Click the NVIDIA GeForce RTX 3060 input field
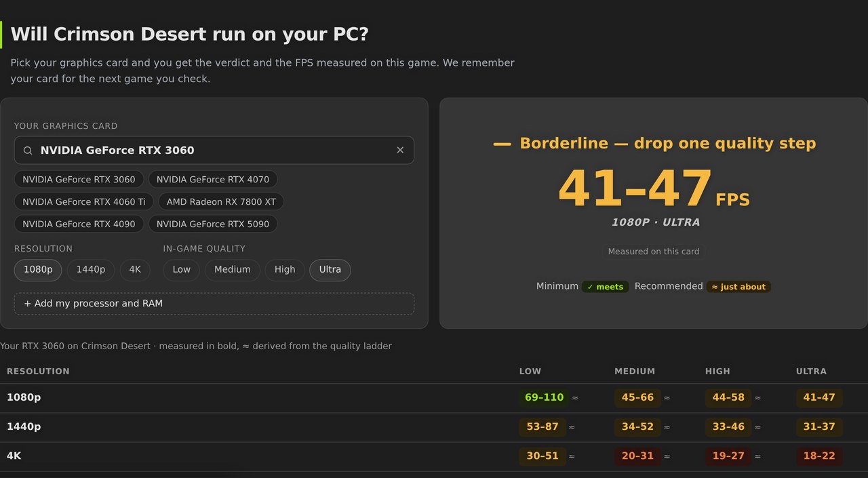The width and height of the screenshot is (868, 478). tap(214, 150)
